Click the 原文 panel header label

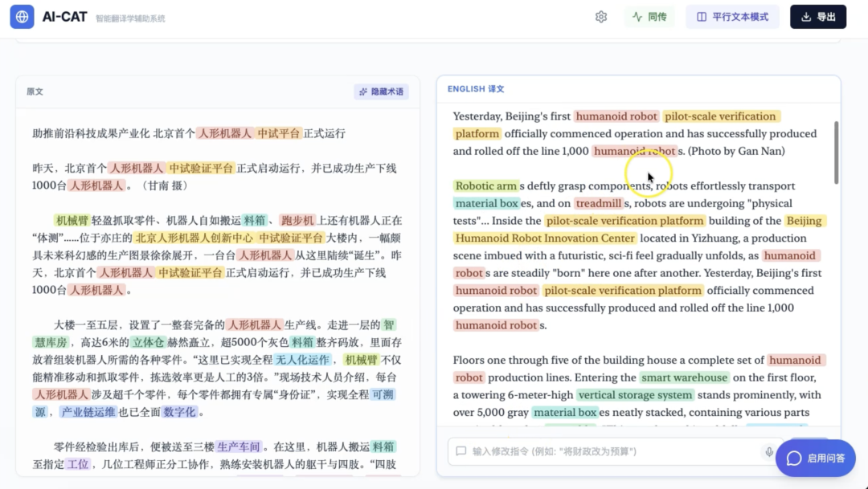pos(35,92)
